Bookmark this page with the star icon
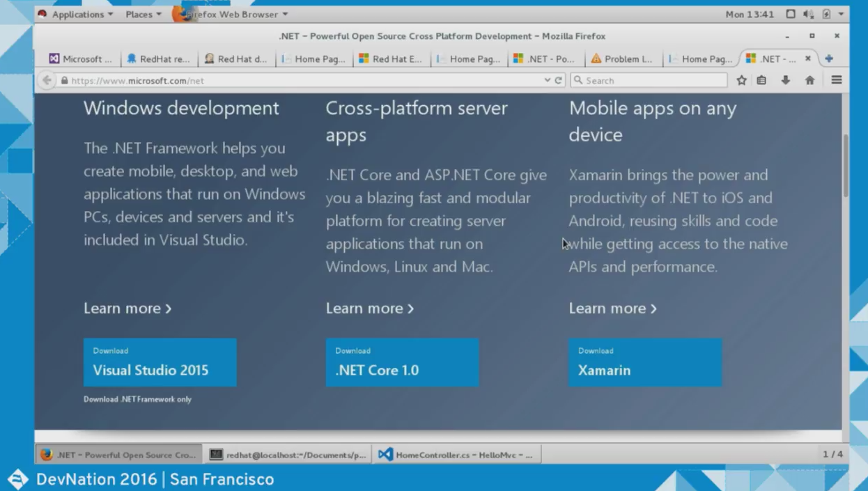Screen dimensions: 868x491 741,81
